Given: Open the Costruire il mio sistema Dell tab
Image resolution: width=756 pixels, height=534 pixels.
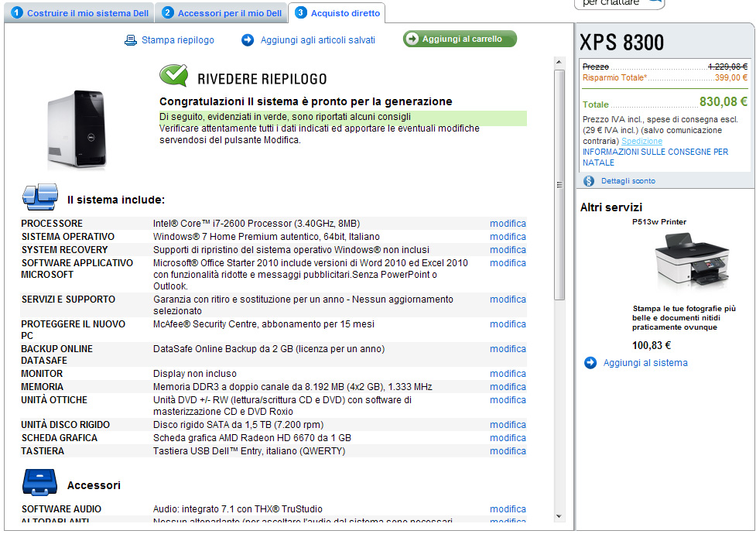Looking at the screenshot, I should click(80, 13).
